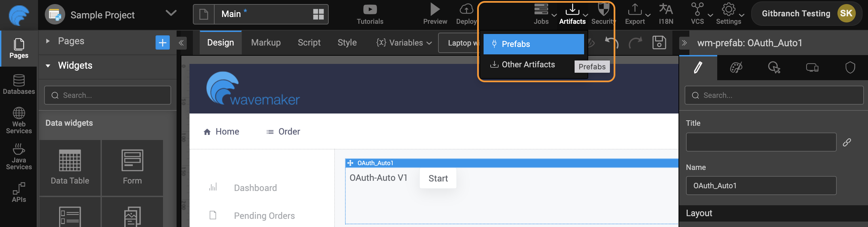The image size is (868, 227).
Task: Open Java Services panel
Action: click(x=19, y=157)
